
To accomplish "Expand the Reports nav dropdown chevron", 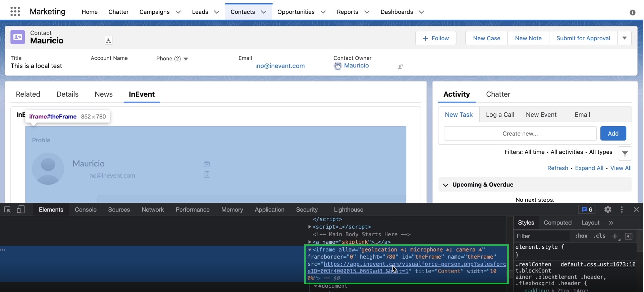I will click(367, 12).
